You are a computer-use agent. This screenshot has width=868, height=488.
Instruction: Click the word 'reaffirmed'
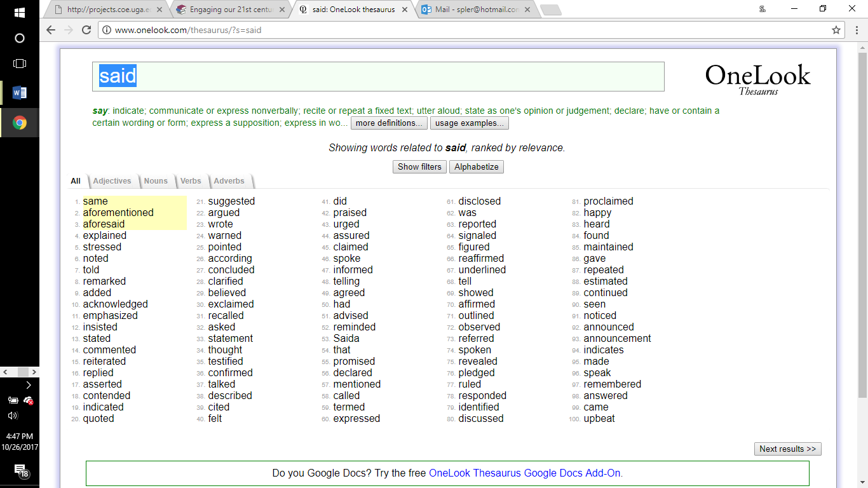[x=481, y=259]
